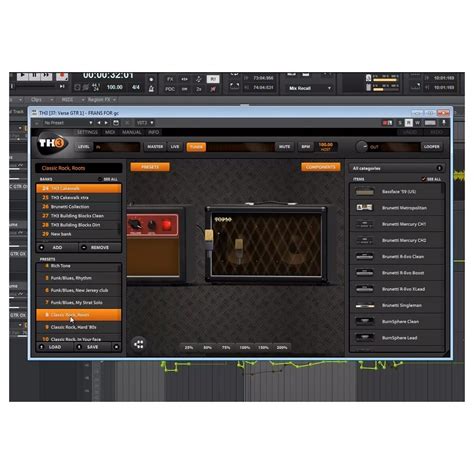Set the zoom to 200%
Screen dimensions: 474x474
click(282, 347)
